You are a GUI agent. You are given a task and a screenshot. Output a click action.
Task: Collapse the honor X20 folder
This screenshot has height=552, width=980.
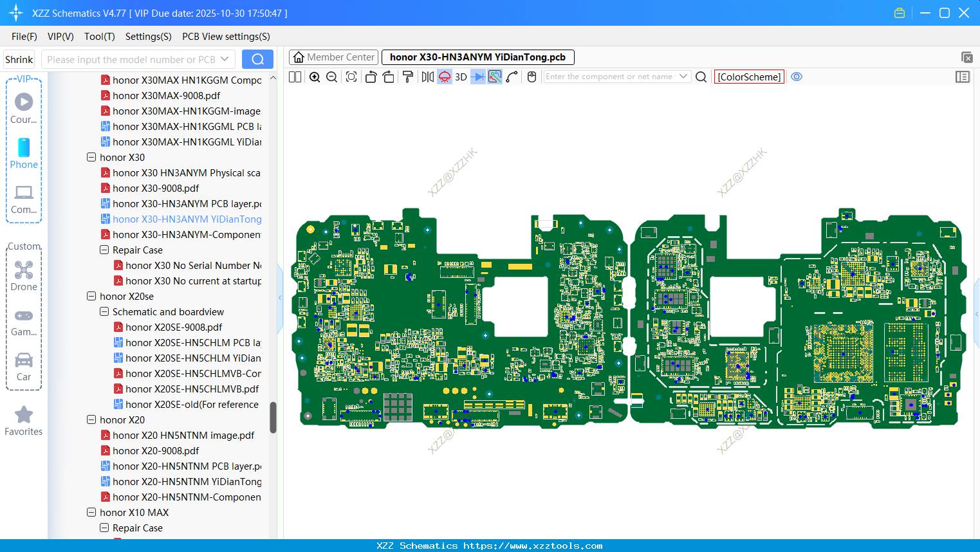coord(91,419)
